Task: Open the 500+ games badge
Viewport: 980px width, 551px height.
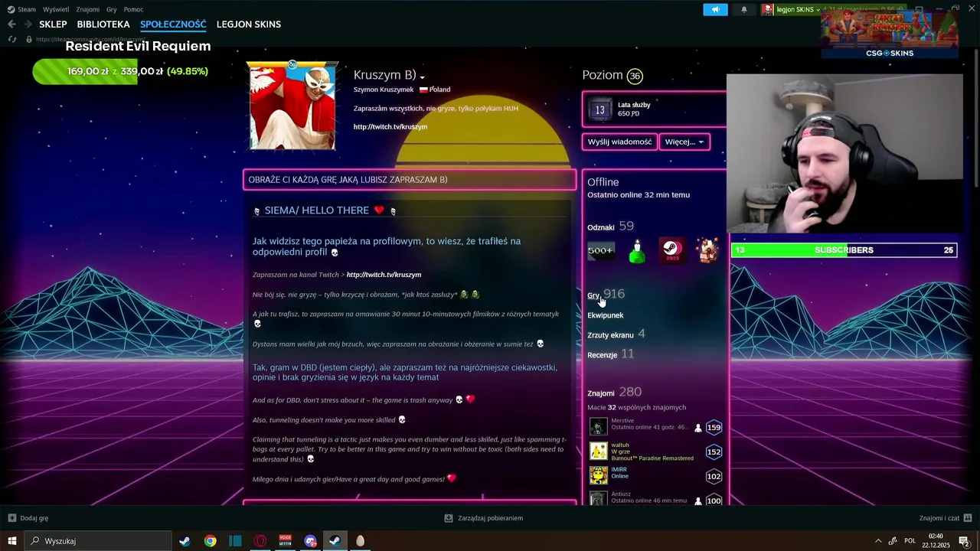Action: [601, 250]
